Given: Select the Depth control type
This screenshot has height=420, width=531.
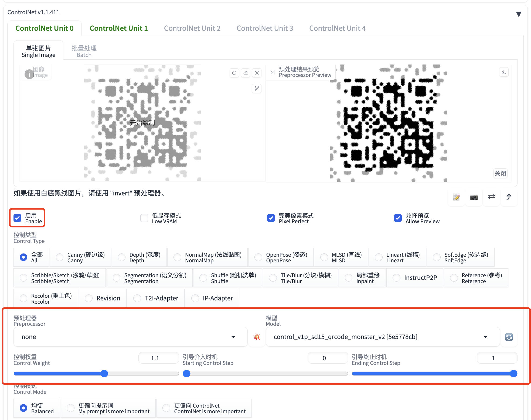Looking at the screenshot, I should [139, 257].
